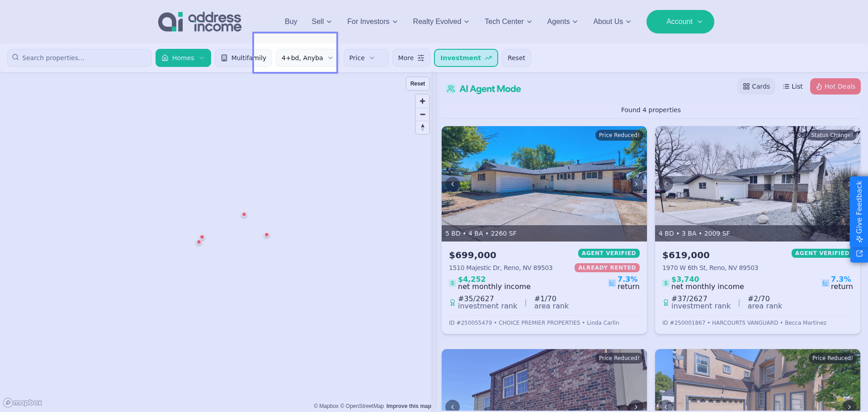Open the More filters sliders button
Screen dimensions: 868x412
(411, 58)
